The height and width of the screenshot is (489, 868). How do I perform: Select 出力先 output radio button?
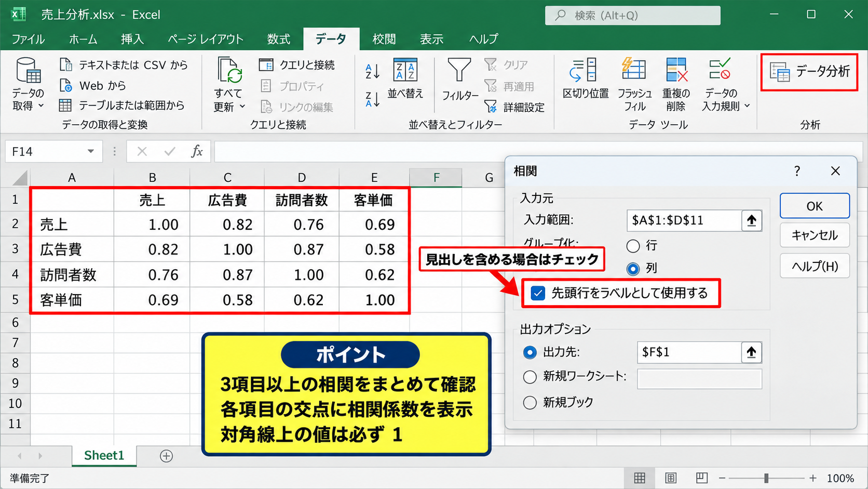click(530, 352)
